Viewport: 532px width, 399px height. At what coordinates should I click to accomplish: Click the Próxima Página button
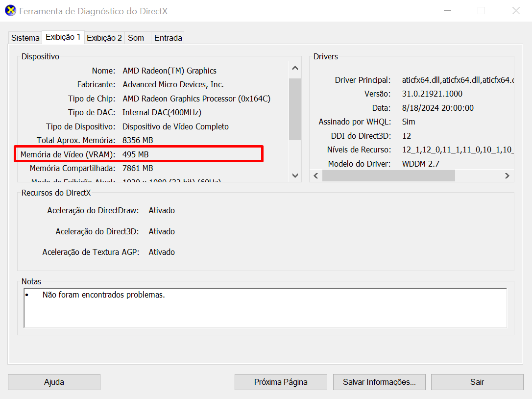(281, 382)
